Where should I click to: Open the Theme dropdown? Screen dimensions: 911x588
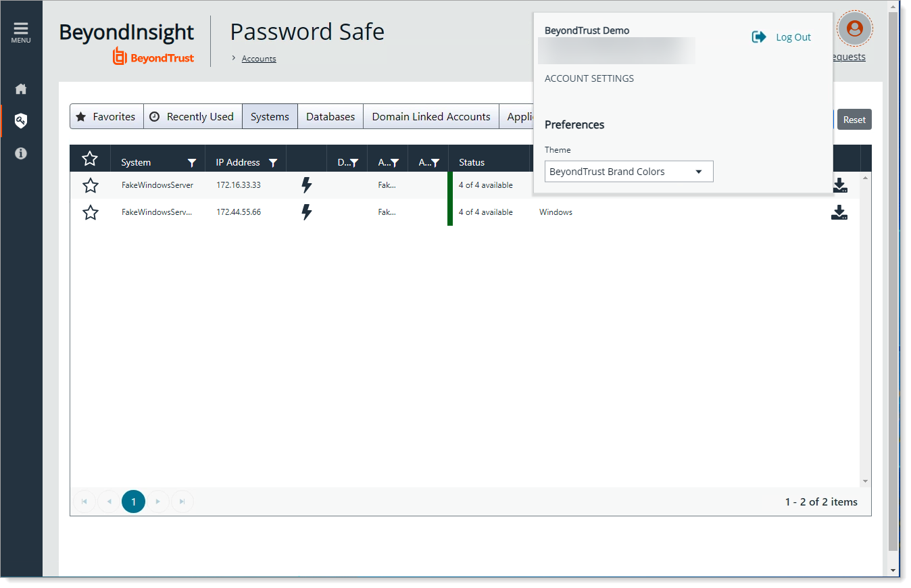[x=629, y=172]
